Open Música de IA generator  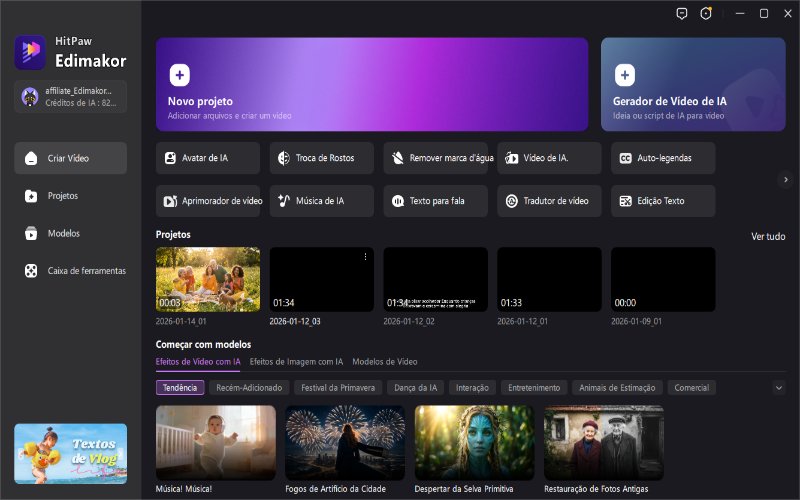click(322, 201)
